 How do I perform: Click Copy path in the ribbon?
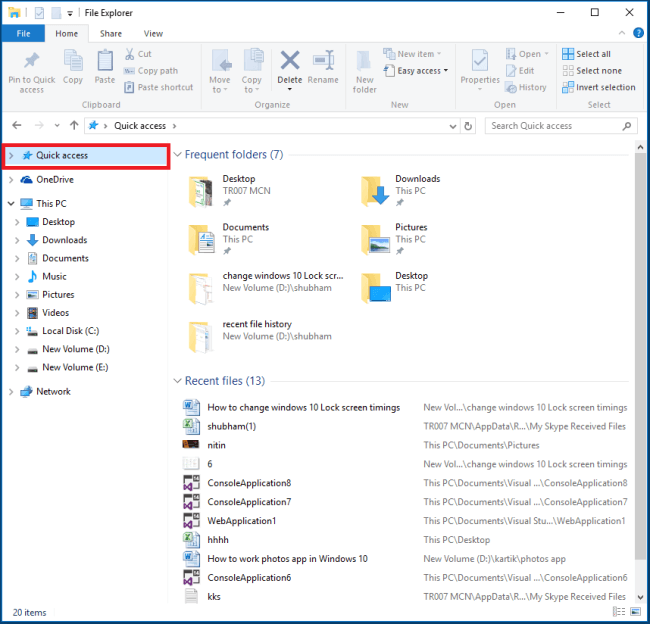(x=151, y=71)
